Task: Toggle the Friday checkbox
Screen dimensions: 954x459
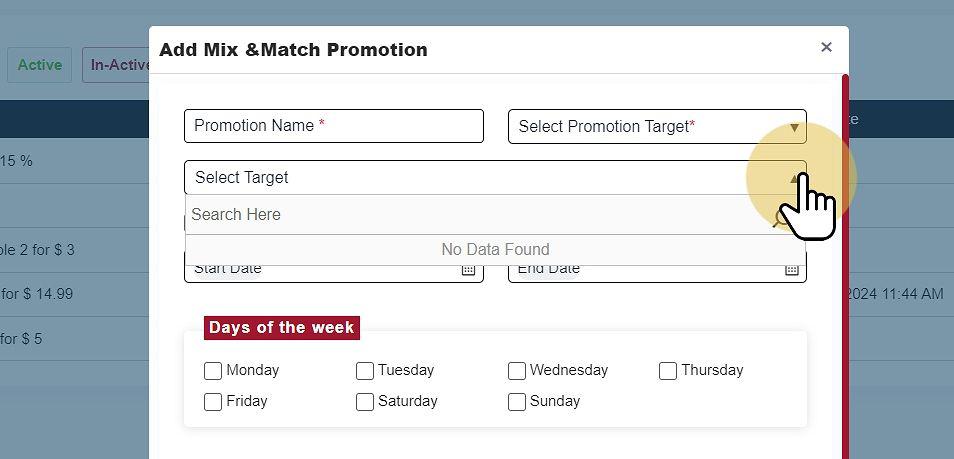Action: (x=213, y=402)
